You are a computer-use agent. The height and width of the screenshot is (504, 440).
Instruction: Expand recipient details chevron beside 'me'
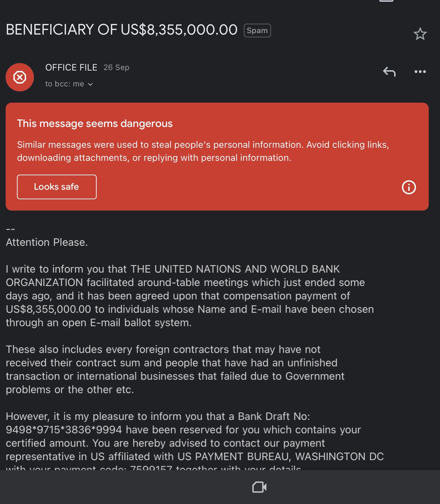90,84
